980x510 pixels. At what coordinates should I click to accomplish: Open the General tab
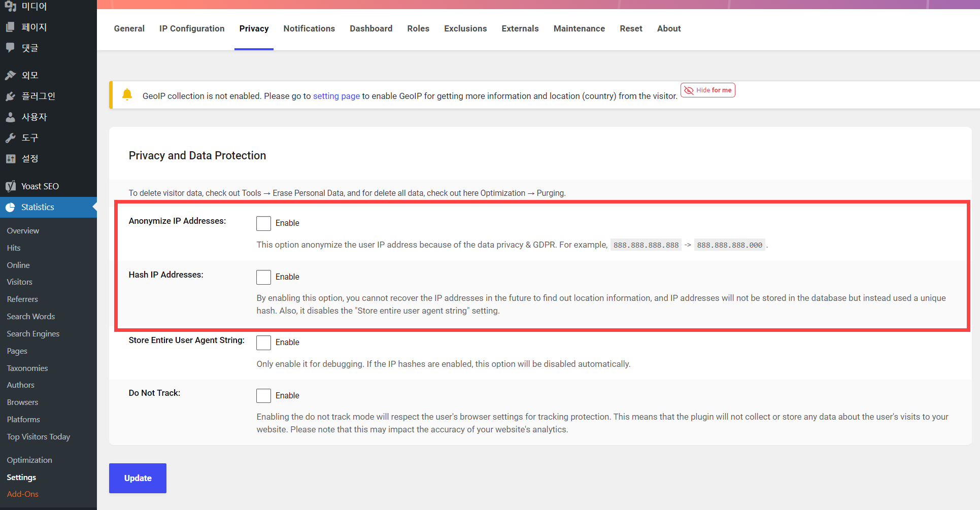pos(129,28)
